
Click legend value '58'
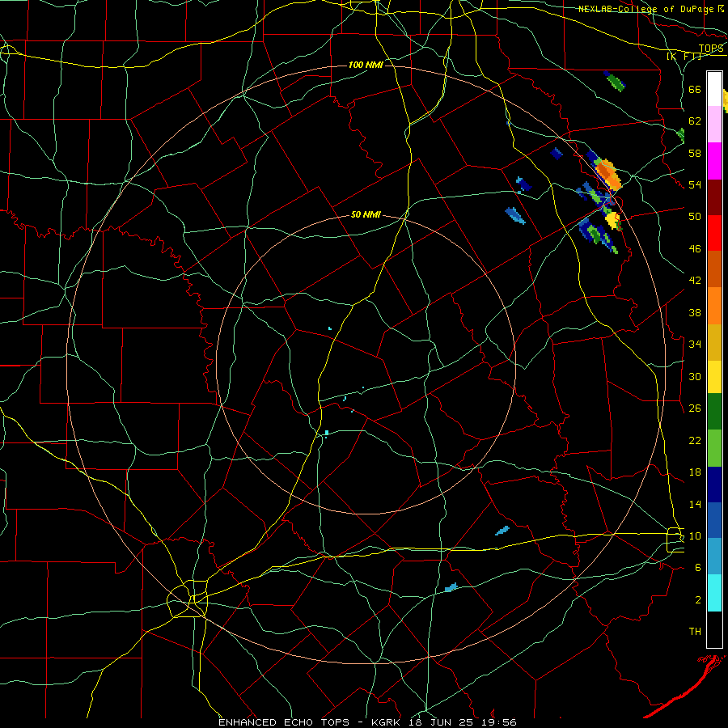pos(695,153)
